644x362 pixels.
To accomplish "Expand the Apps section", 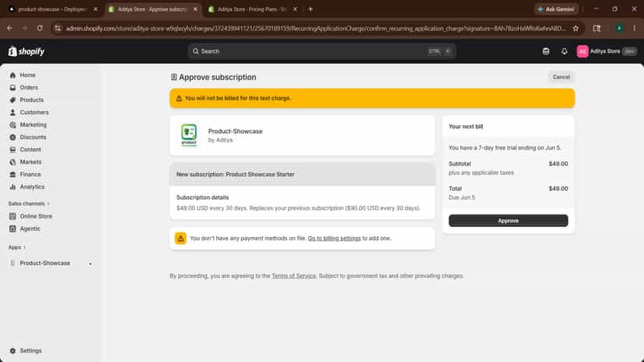I will coord(17,248).
